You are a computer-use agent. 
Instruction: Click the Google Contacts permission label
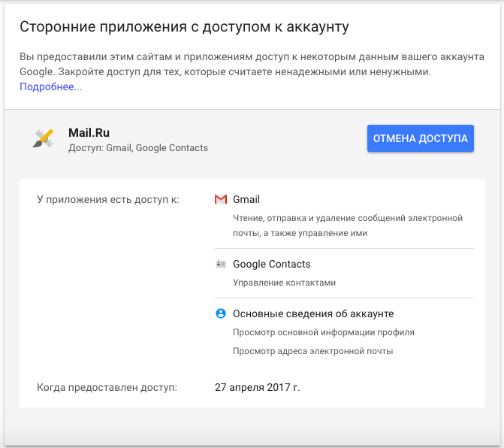[271, 265]
